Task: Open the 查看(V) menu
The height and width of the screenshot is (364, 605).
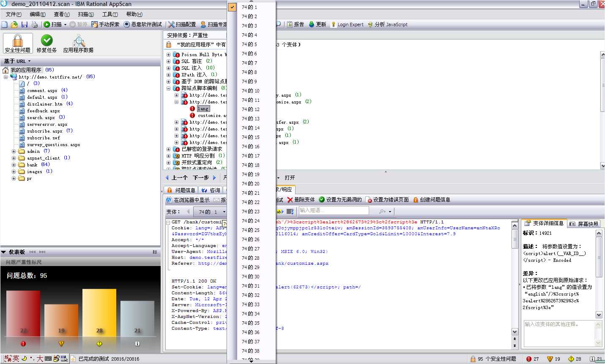Action: (x=62, y=14)
